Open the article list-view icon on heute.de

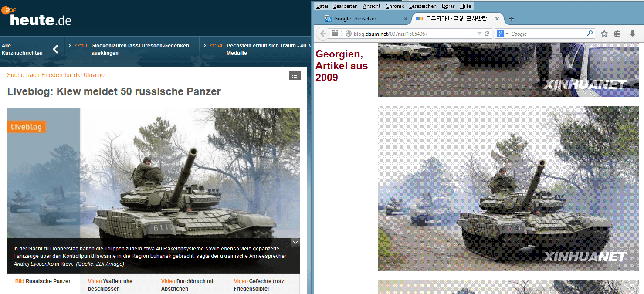[295, 75]
